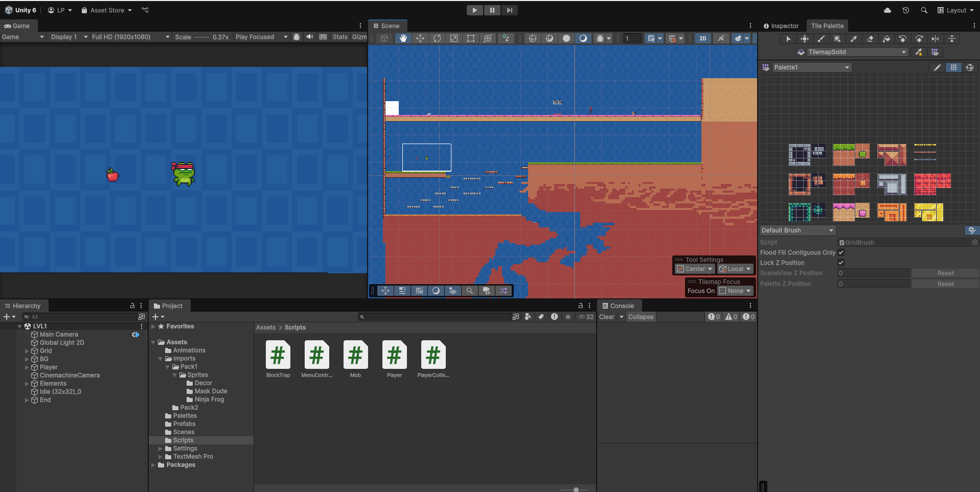Open the Asset Store menu
The width and height of the screenshot is (980, 492).
click(x=106, y=10)
